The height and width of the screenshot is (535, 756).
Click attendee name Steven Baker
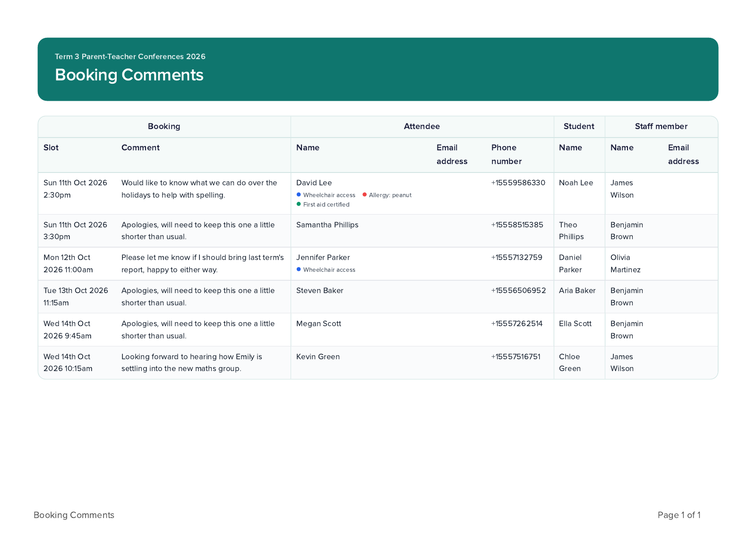point(320,291)
